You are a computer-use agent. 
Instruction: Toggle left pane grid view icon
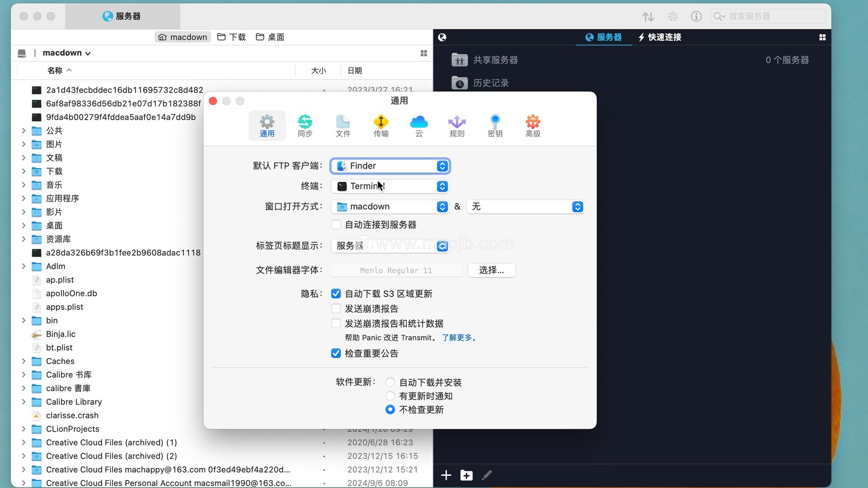(x=424, y=53)
